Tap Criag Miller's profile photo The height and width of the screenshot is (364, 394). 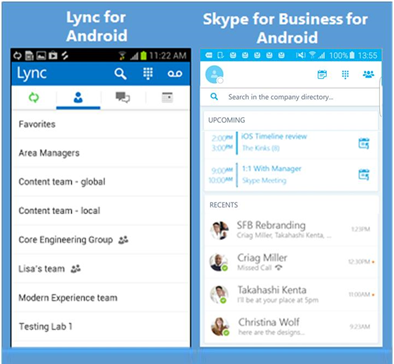pyautogui.click(x=219, y=262)
